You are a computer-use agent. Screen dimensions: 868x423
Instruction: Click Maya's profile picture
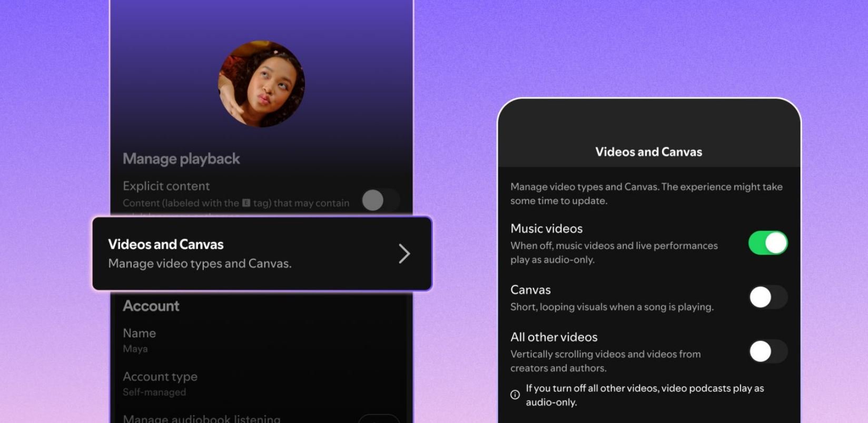click(x=261, y=84)
